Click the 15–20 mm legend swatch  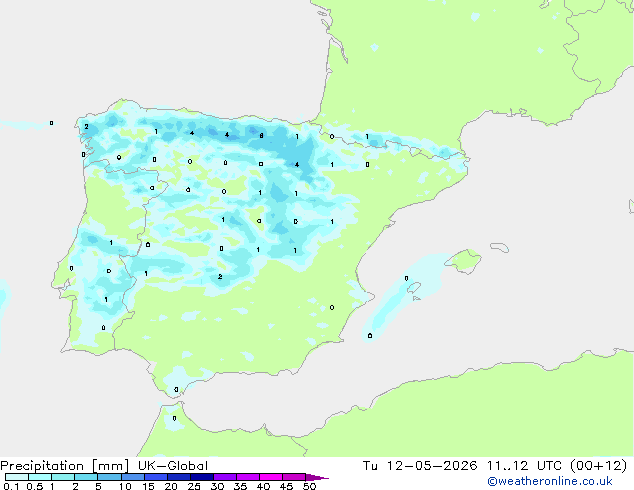[x=155, y=477]
